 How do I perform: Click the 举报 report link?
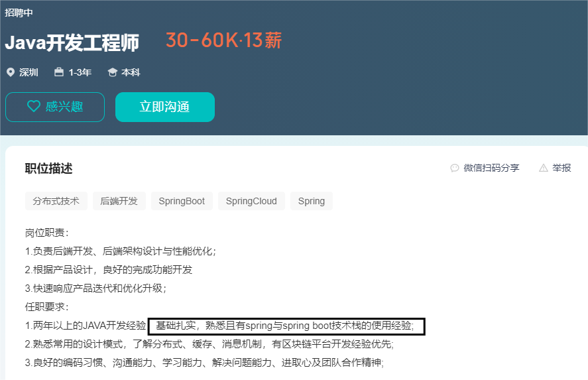point(561,168)
